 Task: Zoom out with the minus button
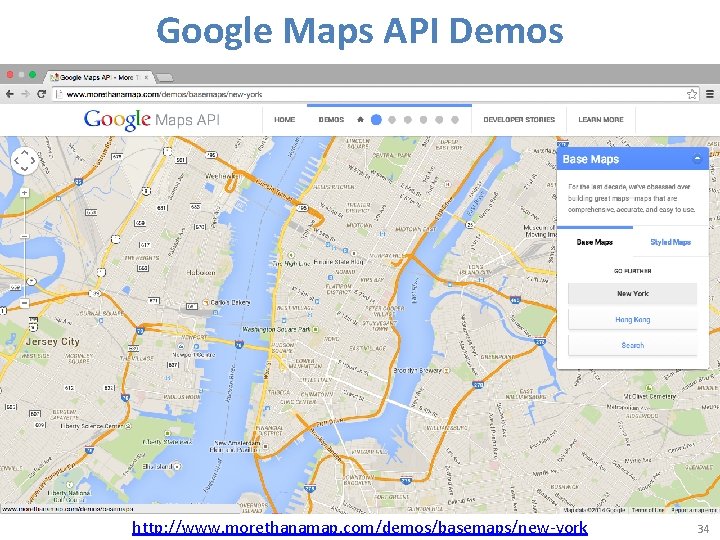[x=24, y=303]
